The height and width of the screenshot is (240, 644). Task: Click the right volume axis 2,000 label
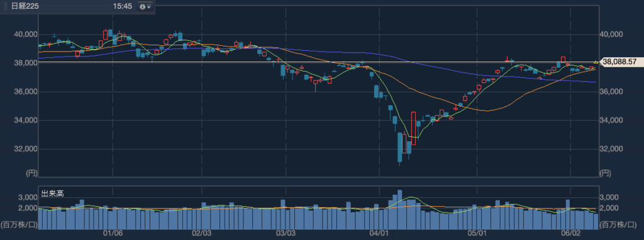pos(609,208)
